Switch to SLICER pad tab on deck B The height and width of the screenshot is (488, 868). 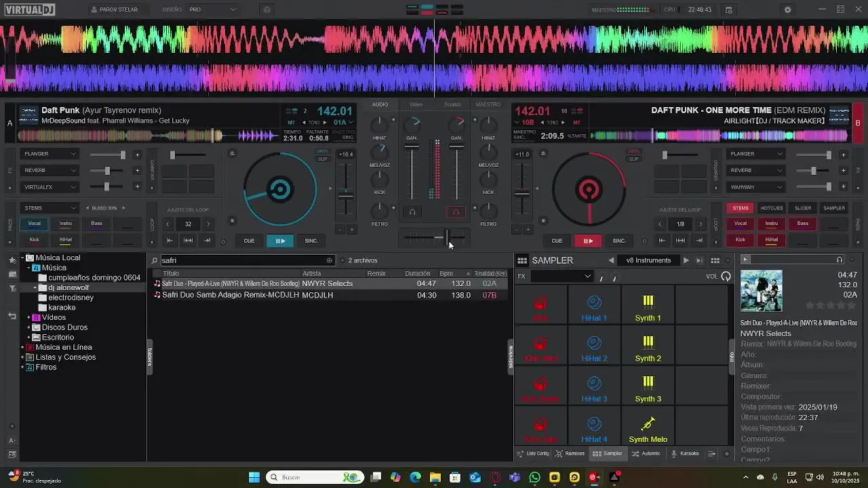803,208
